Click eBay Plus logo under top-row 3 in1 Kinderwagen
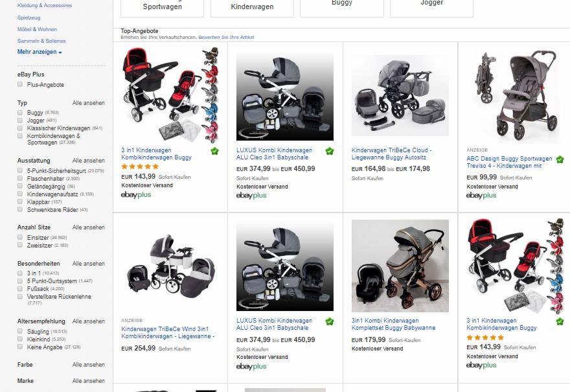The image size is (570, 392). click(136, 195)
